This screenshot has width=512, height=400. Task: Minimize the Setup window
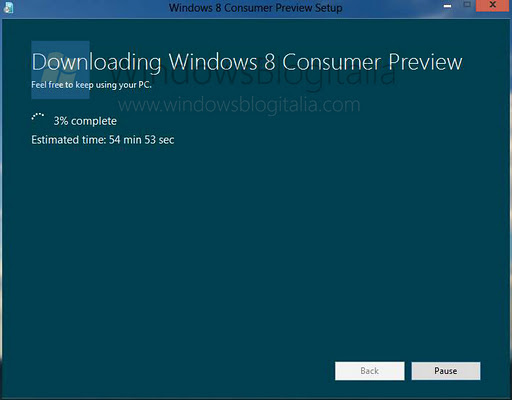coord(447,6)
